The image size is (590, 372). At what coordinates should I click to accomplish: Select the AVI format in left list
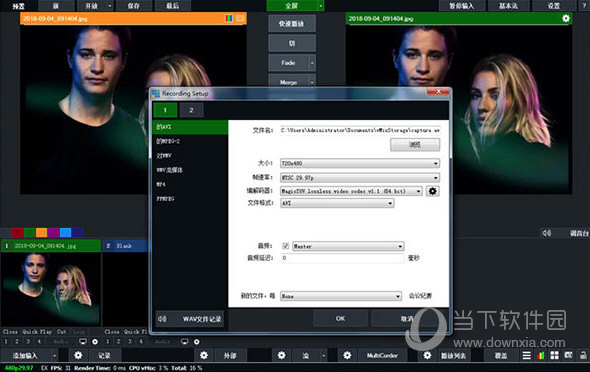click(190, 127)
